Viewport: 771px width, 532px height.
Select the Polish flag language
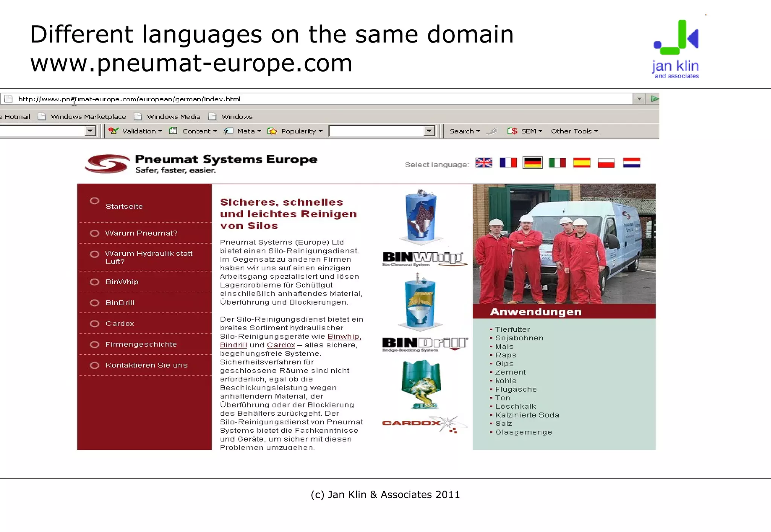[x=606, y=163]
